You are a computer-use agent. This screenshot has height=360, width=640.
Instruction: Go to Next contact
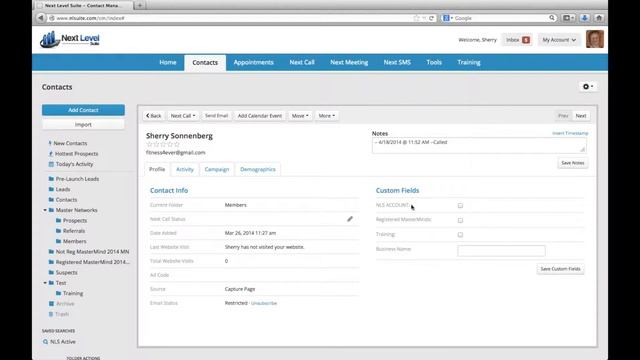pyautogui.click(x=581, y=116)
